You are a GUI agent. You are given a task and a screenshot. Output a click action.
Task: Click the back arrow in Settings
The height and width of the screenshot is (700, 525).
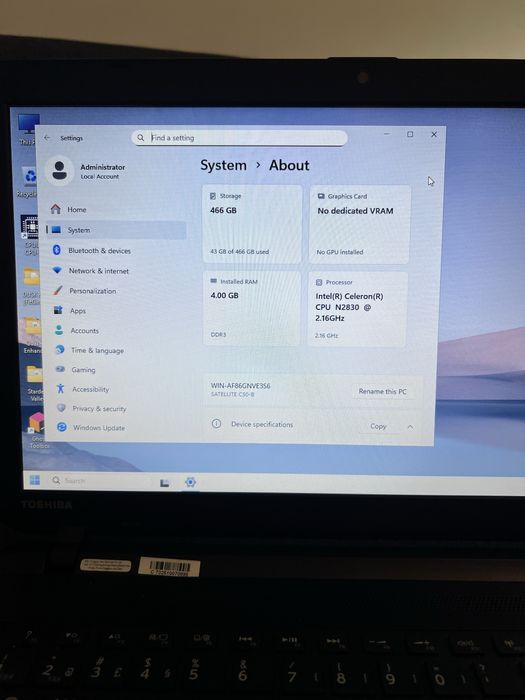[47, 138]
